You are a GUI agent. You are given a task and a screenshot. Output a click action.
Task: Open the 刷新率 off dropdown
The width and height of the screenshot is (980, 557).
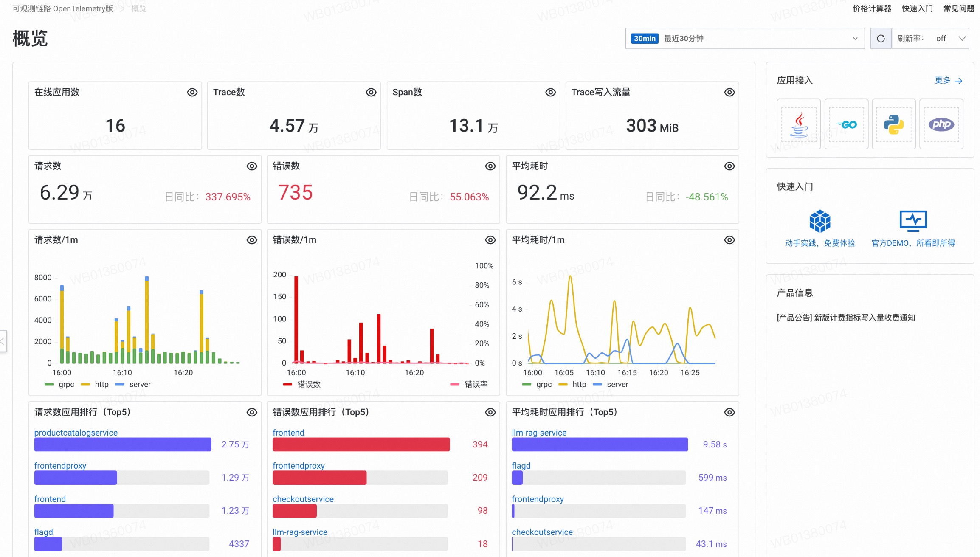pos(930,38)
